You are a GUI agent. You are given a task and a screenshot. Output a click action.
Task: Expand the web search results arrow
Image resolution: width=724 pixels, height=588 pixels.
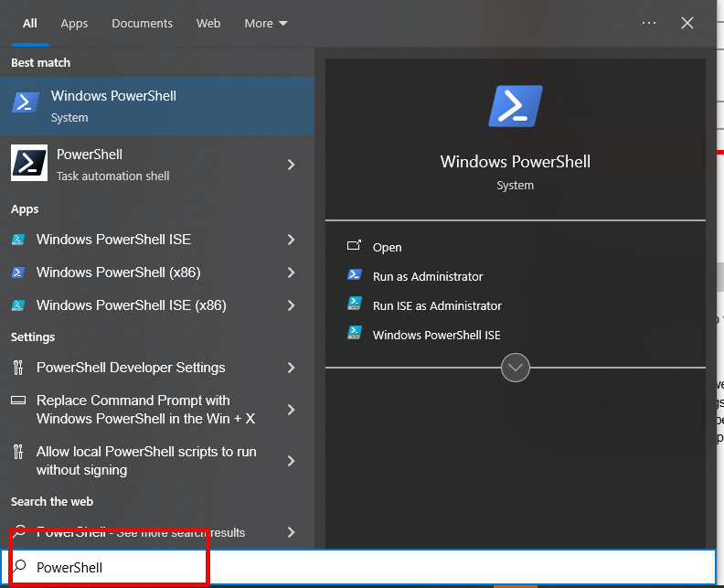coord(291,532)
